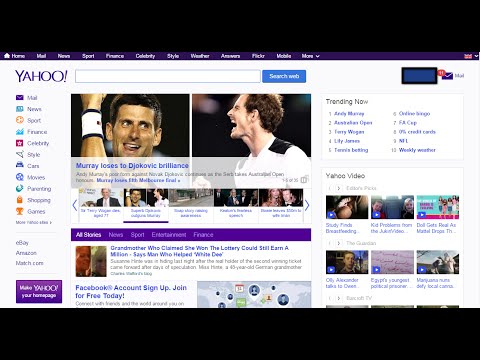Open the Mail envelope icon in sidebar
Screen dimensions: 480x360
click(x=20, y=97)
